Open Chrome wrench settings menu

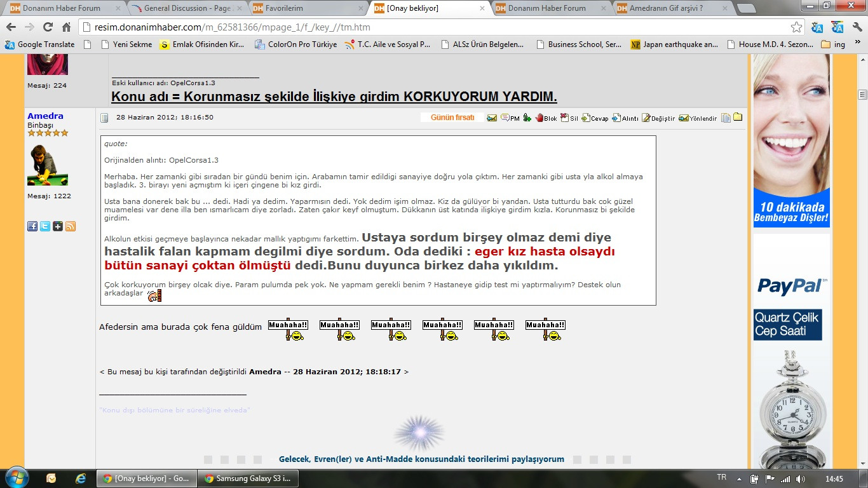(x=857, y=27)
